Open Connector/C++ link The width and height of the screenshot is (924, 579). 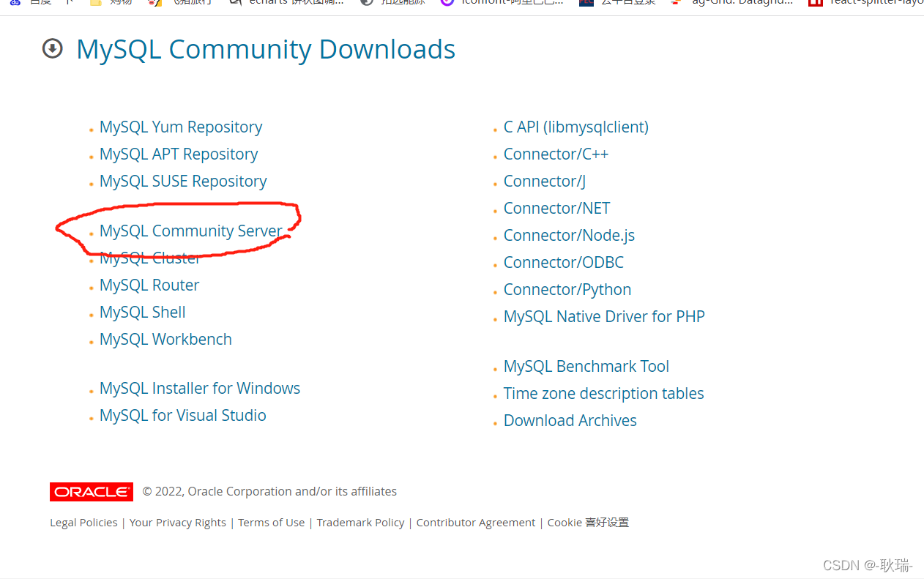point(556,154)
